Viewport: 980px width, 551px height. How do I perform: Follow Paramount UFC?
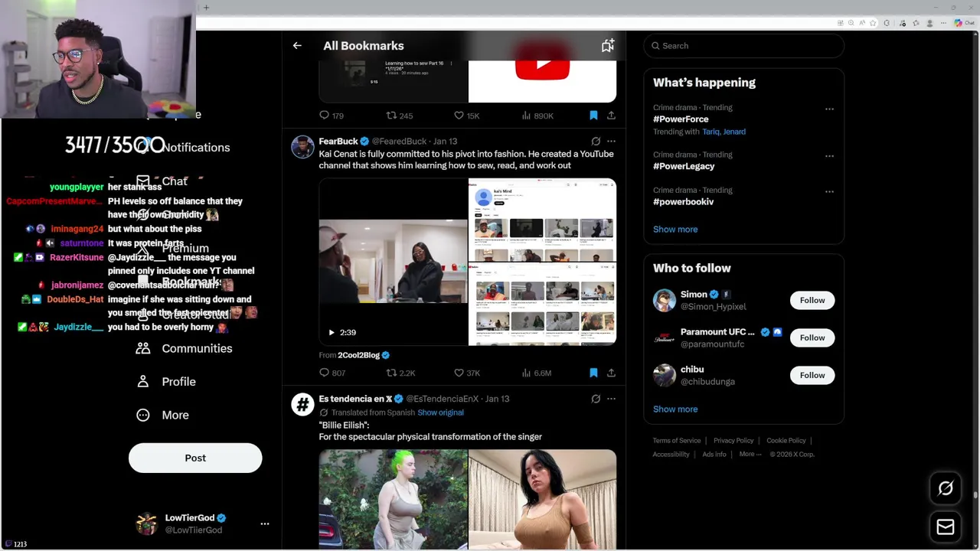click(812, 337)
